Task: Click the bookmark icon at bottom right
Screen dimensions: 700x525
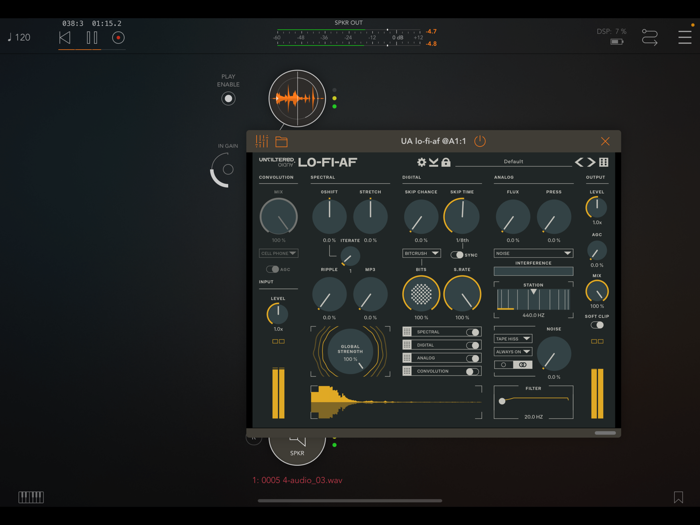Action: coord(679,497)
